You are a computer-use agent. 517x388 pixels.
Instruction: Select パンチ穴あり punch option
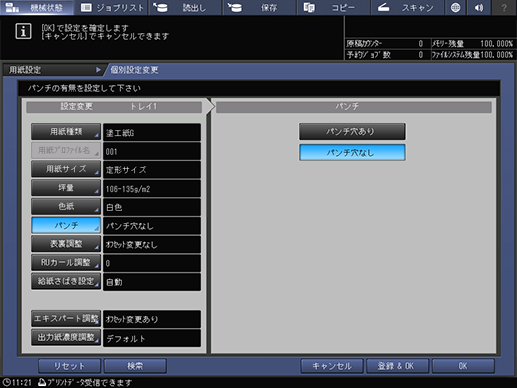pyautogui.click(x=352, y=132)
